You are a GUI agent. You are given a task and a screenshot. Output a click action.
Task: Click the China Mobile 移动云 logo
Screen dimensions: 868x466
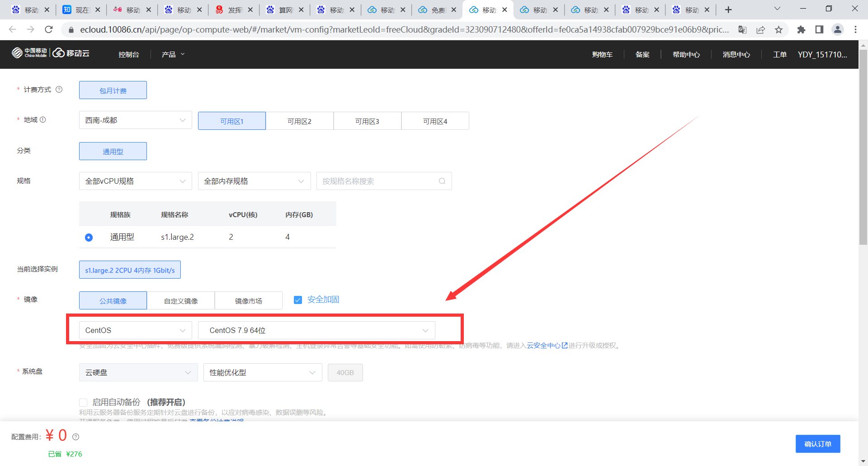pos(51,53)
